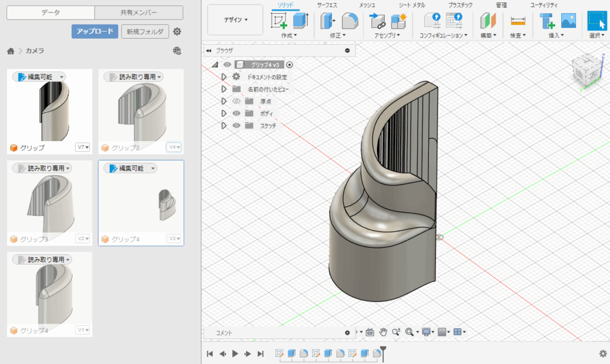Show the hidden 原点 folder via eye

pos(236,101)
